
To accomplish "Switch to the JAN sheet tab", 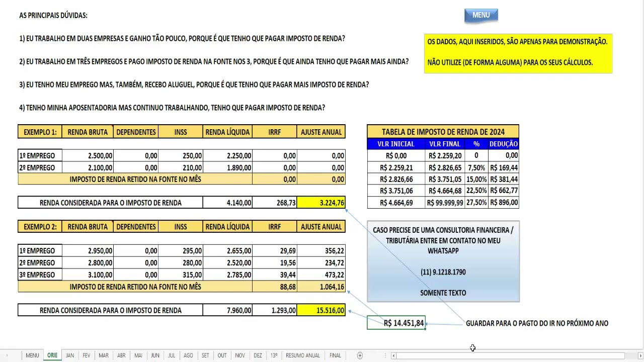I will coord(70,355).
